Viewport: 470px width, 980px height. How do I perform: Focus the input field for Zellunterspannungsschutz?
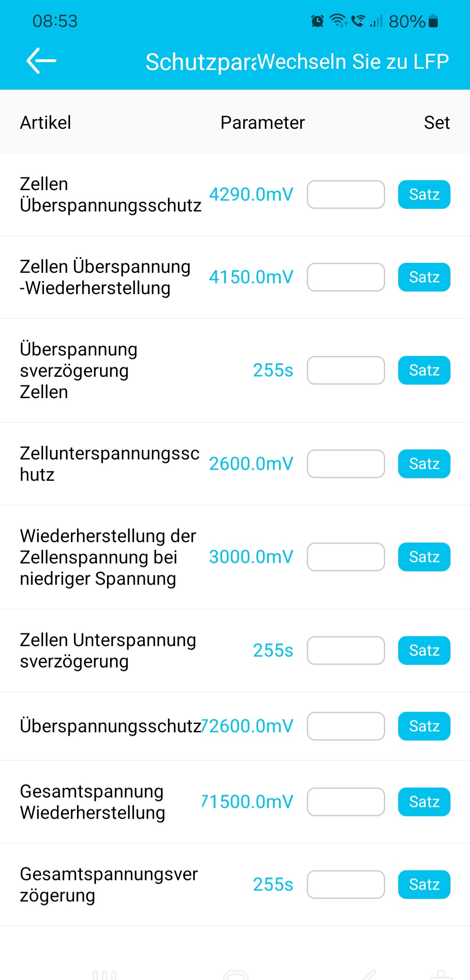[346, 464]
